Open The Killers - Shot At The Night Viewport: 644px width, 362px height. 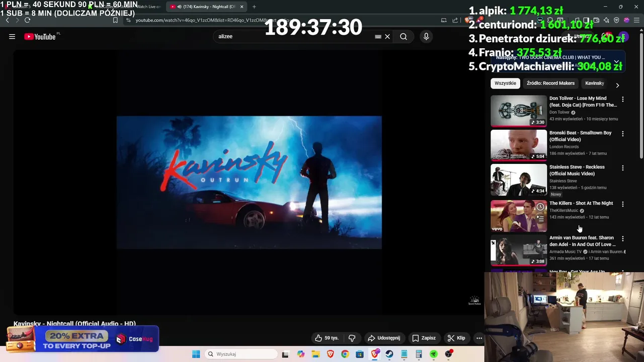click(581, 204)
